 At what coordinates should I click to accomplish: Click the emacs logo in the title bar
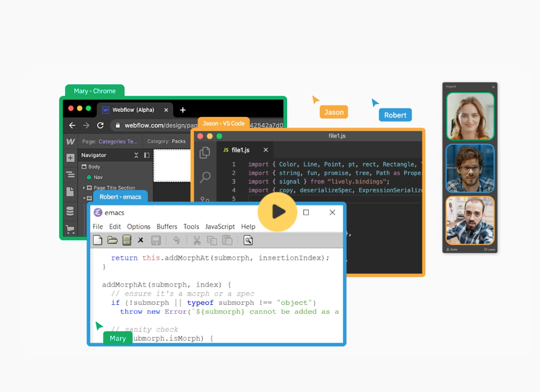coord(98,212)
